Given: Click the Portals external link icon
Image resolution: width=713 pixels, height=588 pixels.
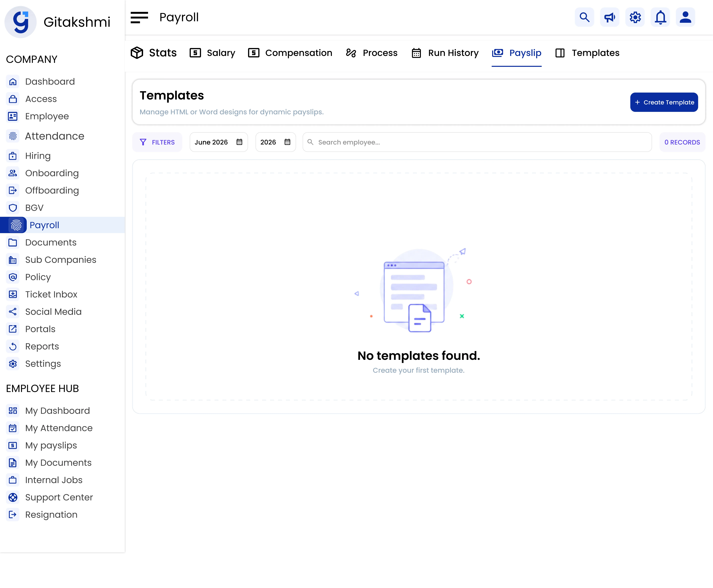Looking at the screenshot, I should (13, 329).
